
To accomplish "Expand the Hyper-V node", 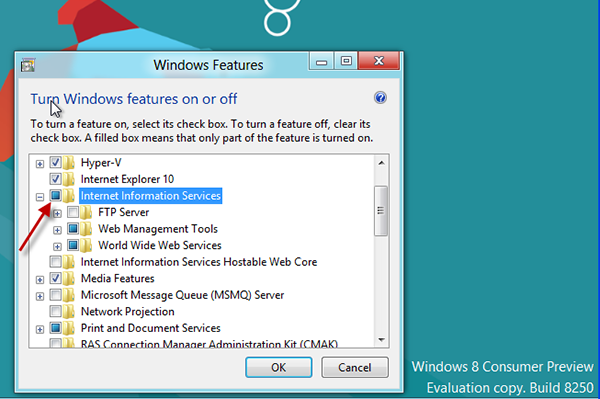I will [x=40, y=164].
